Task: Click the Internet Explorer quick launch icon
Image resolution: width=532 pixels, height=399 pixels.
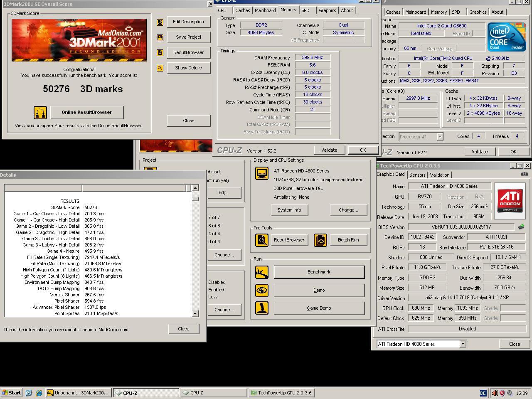Action: pyautogui.click(x=39, y=393)
